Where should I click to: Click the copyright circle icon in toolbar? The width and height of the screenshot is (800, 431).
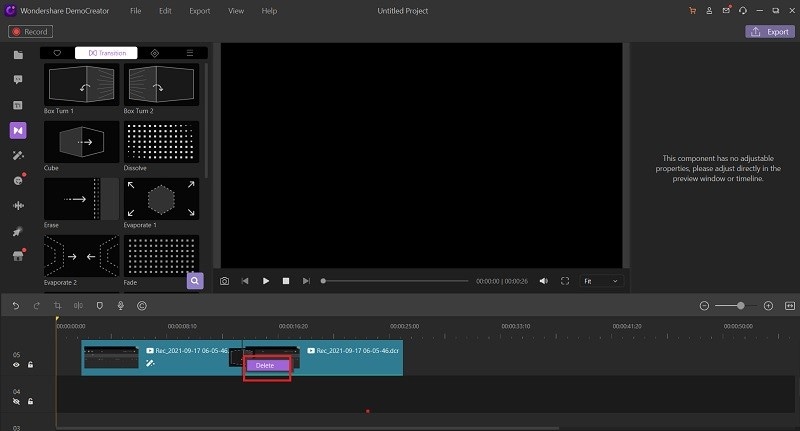[142, 306]
